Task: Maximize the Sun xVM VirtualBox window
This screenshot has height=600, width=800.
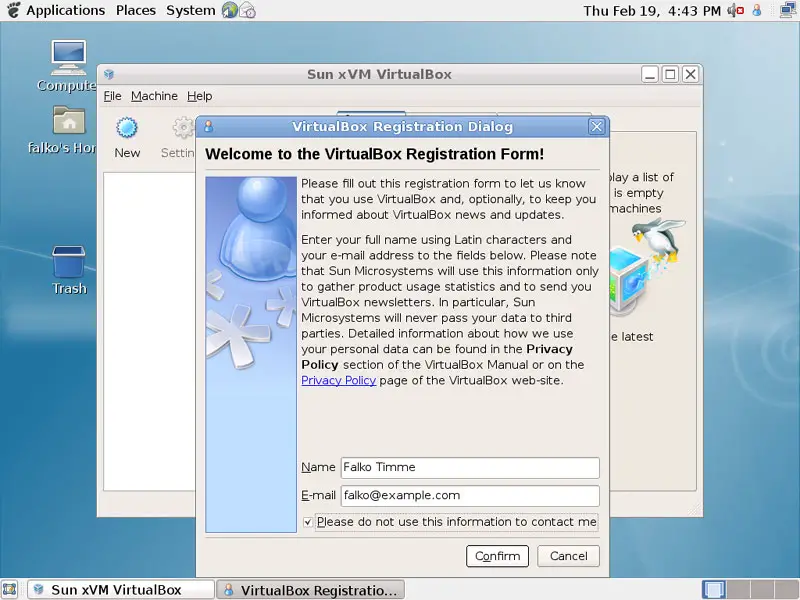Action: 670,74
